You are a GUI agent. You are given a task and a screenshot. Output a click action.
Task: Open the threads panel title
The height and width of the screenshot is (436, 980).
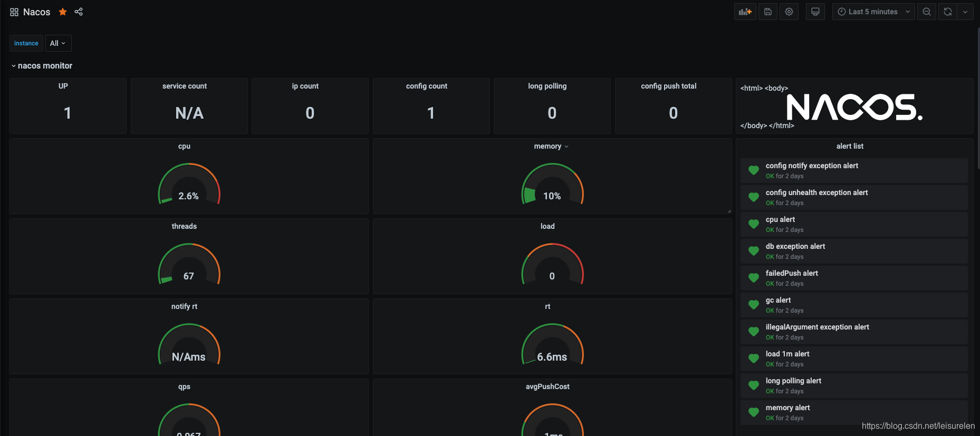184,226
